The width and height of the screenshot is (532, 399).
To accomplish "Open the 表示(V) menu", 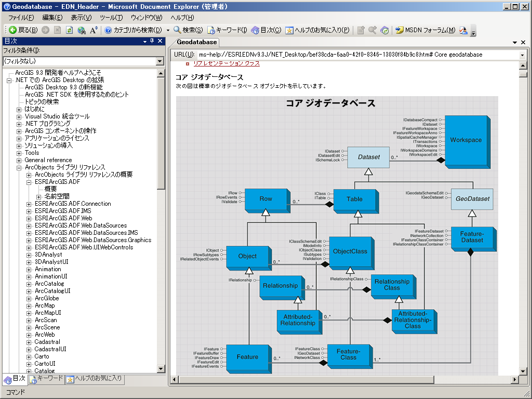I will (81, 18).
